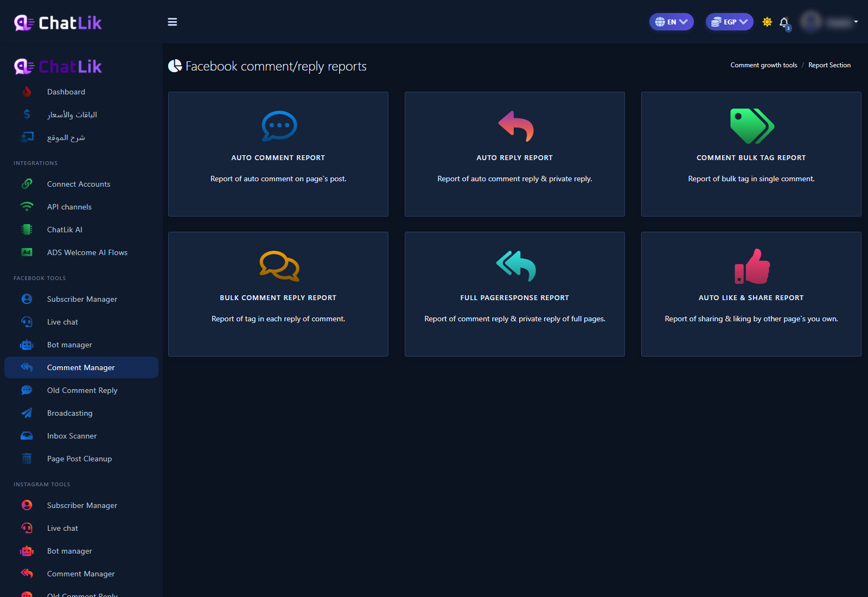Screen dimensions: 868x597
Task: Click the Page Post Cleanup trash icon
Action: coord(27,459)
